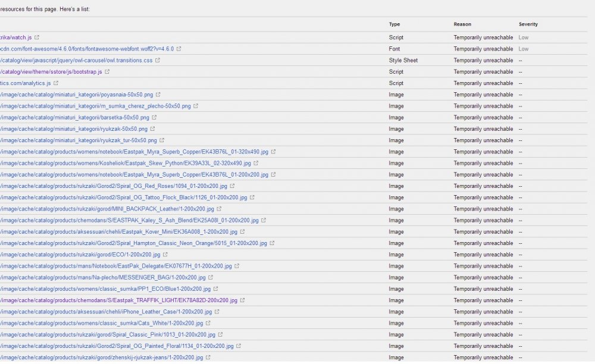The height and width of the screenshot is (364, 595).
Task: Open external link icon for bootstrap.js
Action: [107, 71]
